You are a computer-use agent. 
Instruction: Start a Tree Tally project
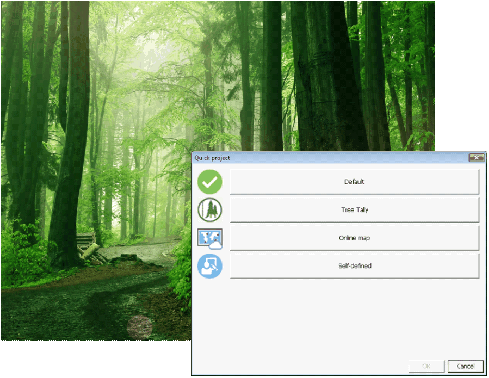pyautogui.click(x=354, y=210)
